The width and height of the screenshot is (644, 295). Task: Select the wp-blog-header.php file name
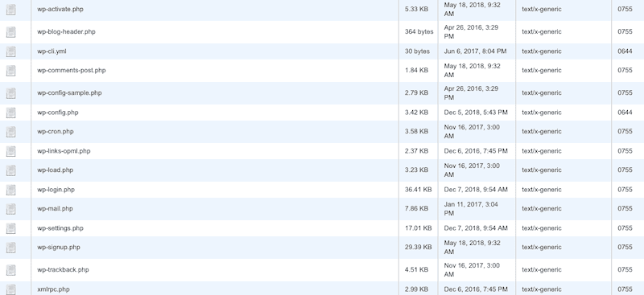[66, 31]
